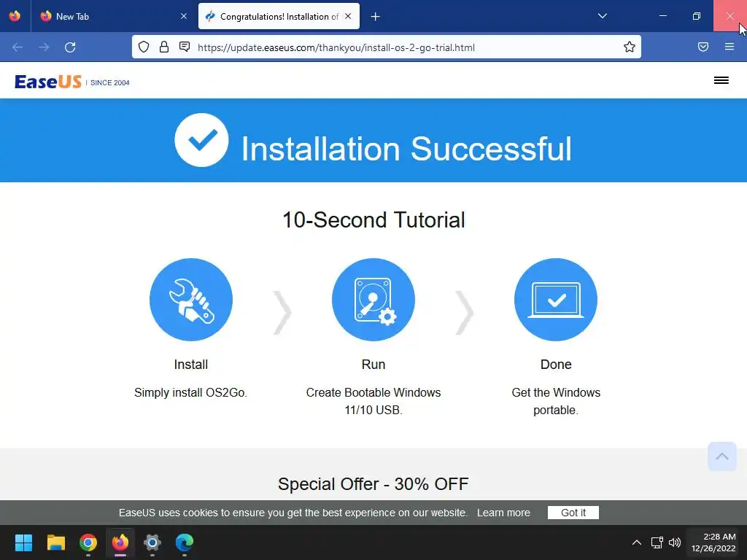The image size is (747, 560).
Task: Open network status tray icon
Action: coord(657,542)
